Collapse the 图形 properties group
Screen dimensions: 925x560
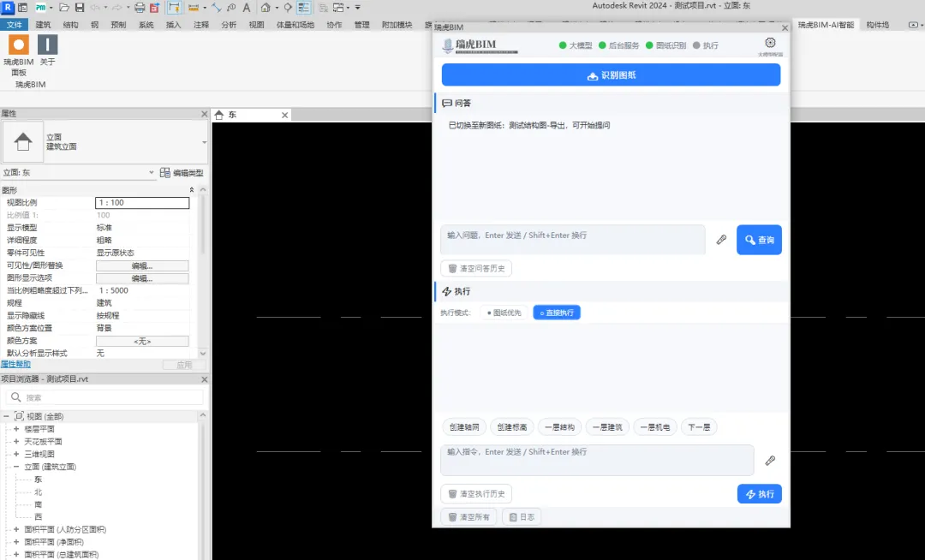point(191,190)
